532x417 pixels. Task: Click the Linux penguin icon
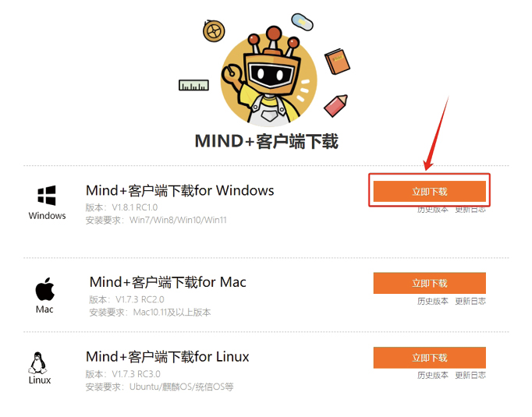(x=37, y=363)
